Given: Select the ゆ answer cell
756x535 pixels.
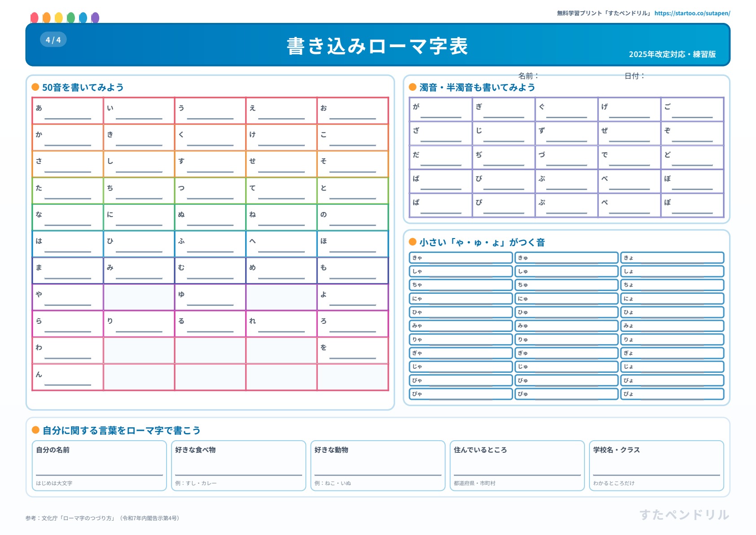Looking at the screenshot, I should click(210, 297).
